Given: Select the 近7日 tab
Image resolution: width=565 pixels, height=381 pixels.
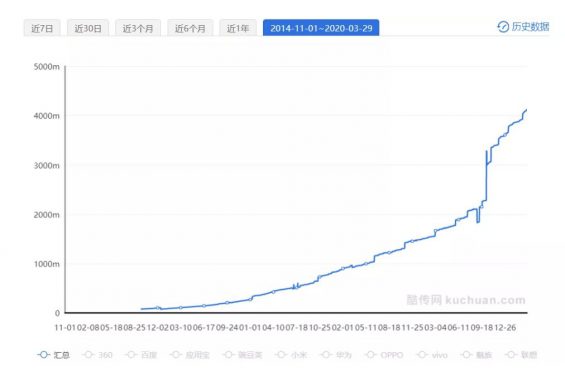Looking at the screenshot, I should pyautogui.click(x=42, y=28).
